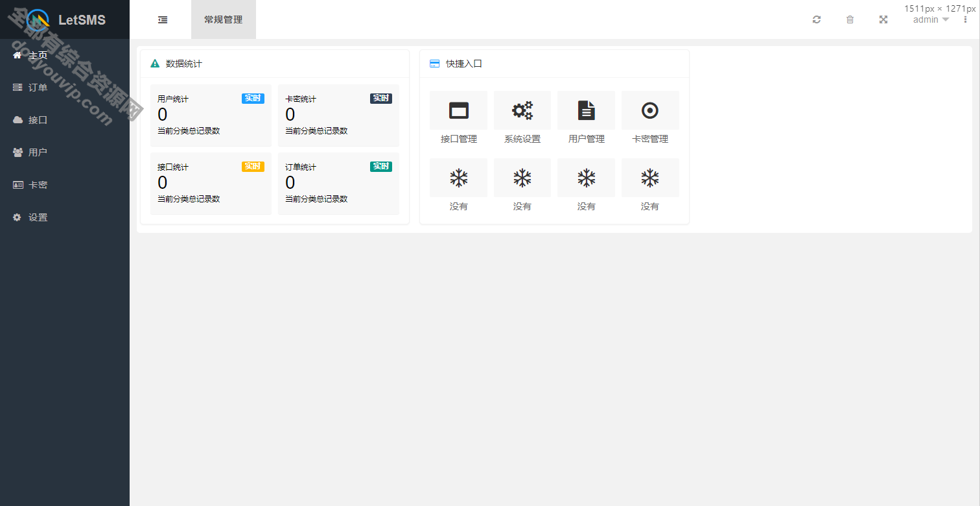
Task: Open 设置 in sidebar
Action: coord(65,217)
